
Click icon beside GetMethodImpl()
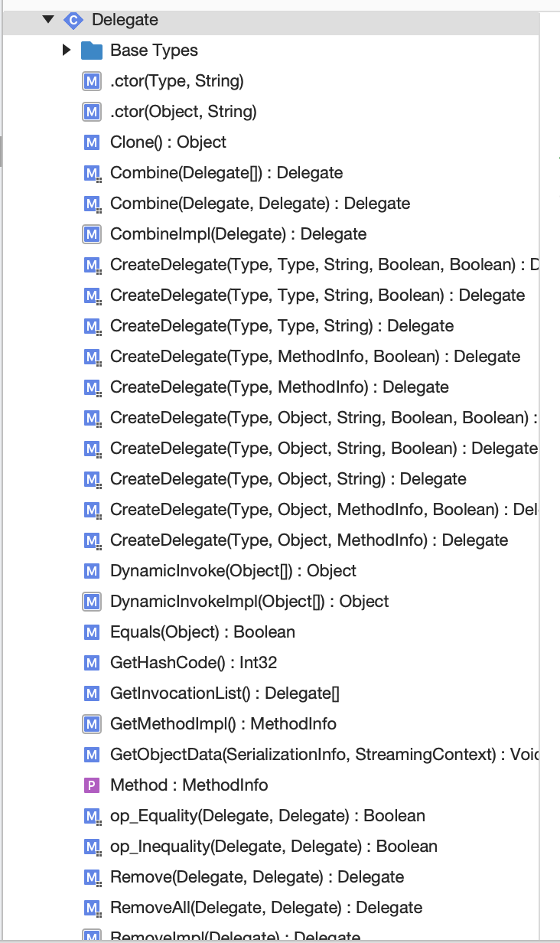pos(92,724)
